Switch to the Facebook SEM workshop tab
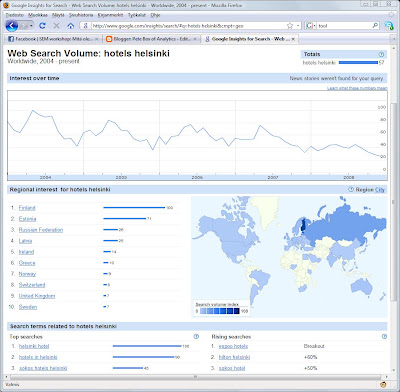Image resolution: width=400 pixels, height=392 pixels. tap(53, 39)
